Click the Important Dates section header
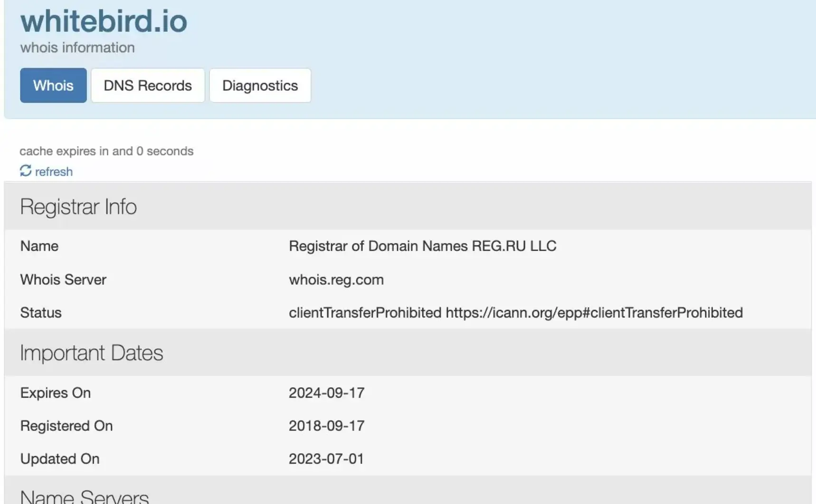Screen dimensions: 816x504 coord(92,353)
